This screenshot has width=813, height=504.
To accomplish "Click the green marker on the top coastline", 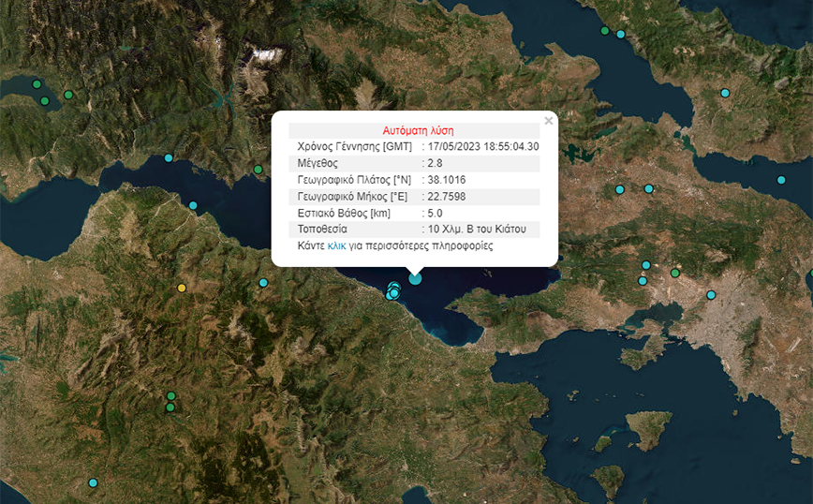I will point(605,31).
